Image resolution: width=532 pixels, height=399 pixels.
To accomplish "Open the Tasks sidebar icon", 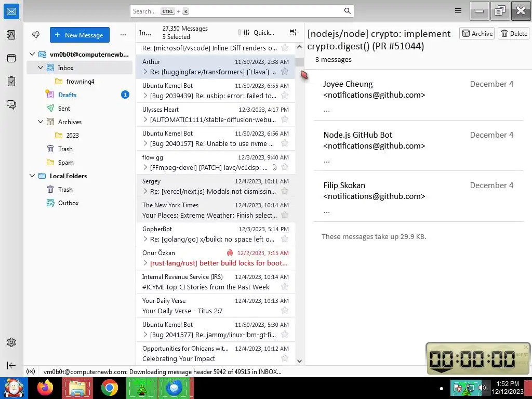I will [11, 82].
